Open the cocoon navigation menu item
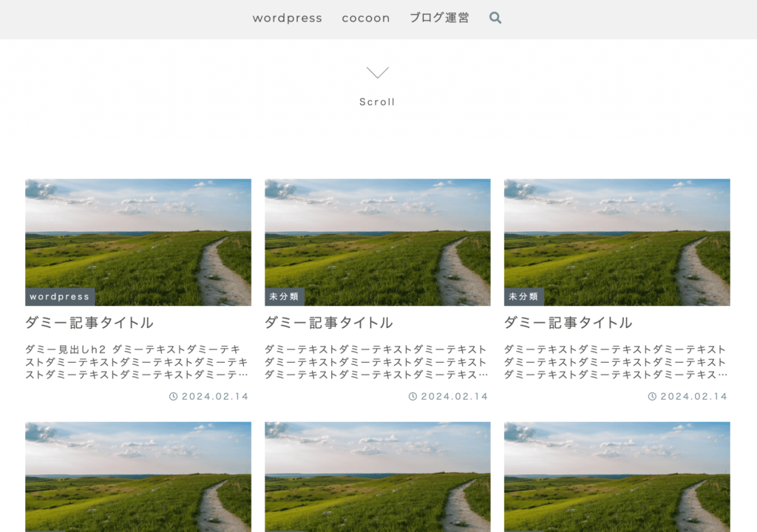The height and width of the screenshot is (532, 757). (x=366, y=18)
